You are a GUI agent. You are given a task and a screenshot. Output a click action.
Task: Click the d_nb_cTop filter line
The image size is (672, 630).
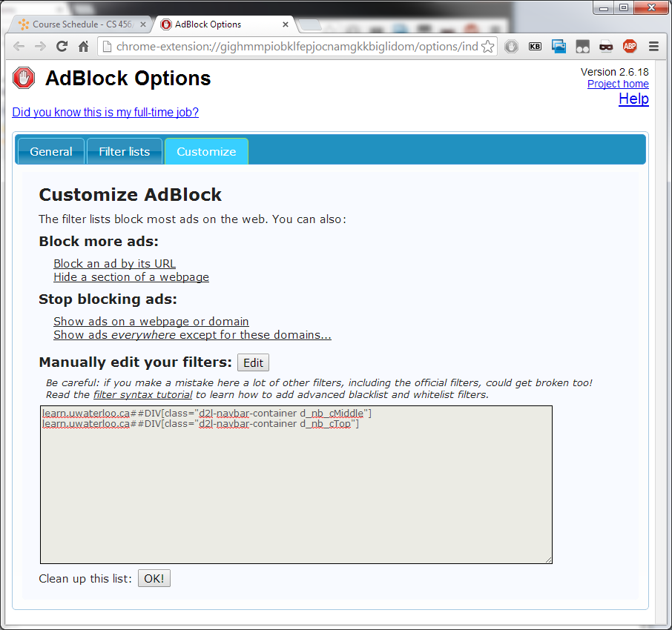(200, 423)
